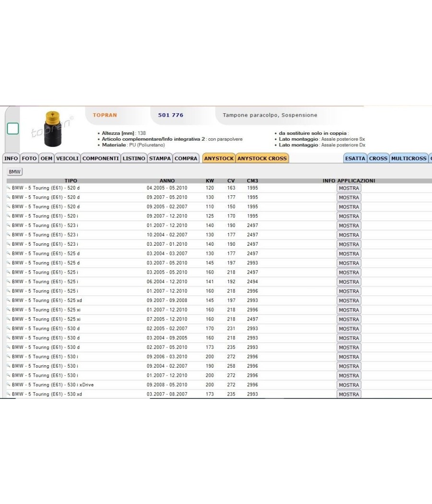The height and width of the screenshot is (504, 432).
Task: Click MOSTRA for 520 d 09.2005 - 02.2007
Action: pyautogui.click(x=349, y=207)
